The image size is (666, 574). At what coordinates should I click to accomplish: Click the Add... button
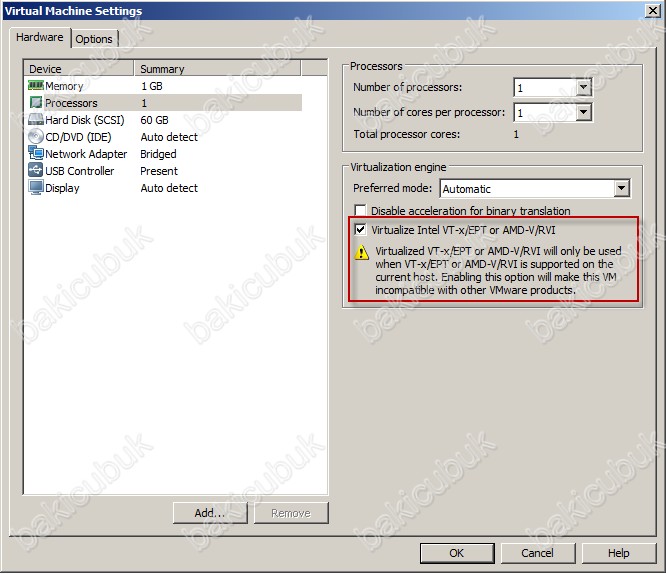pos(210,513)
